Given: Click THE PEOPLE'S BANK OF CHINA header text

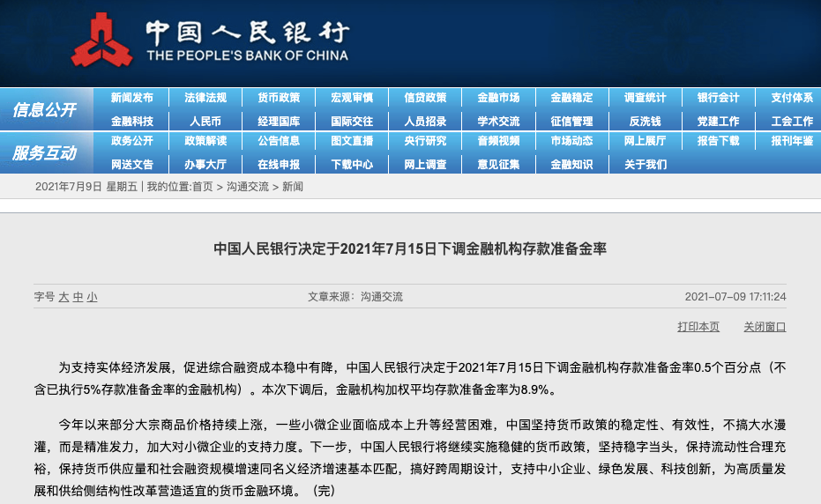Looking at the screenshot, I should 247,56.
